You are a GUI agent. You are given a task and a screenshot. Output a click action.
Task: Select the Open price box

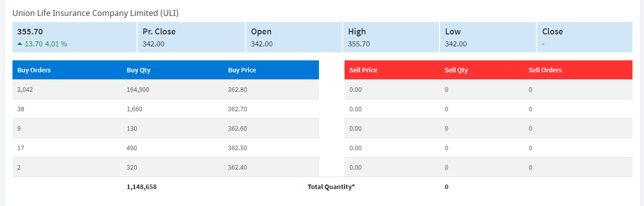(293, 37)
